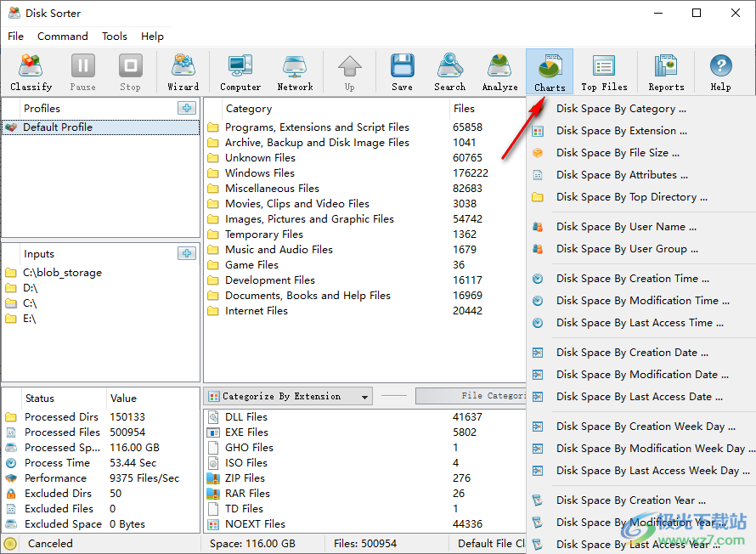This screenshot has width=756, height=554.
Task: Click the Pause toolbar button
Action: [83, 71]
